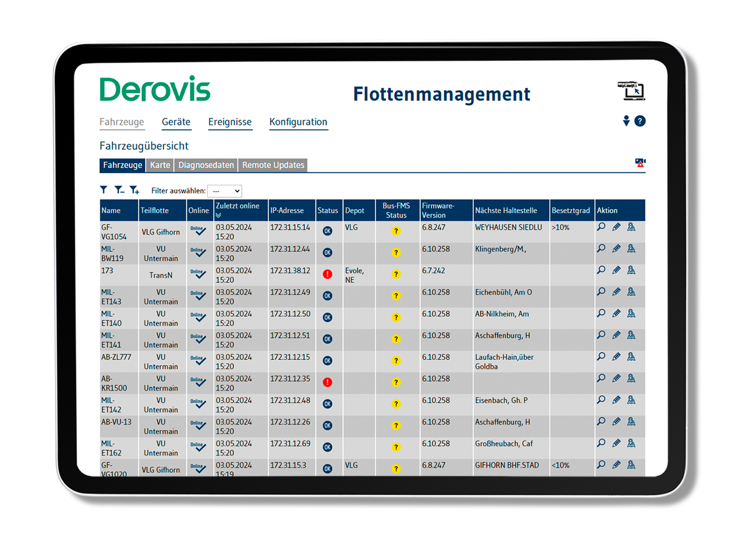Open the Konfiguration navigation link
Viewport: 747px width, 560px height.
pyautogui.click(x=298, y=122)
